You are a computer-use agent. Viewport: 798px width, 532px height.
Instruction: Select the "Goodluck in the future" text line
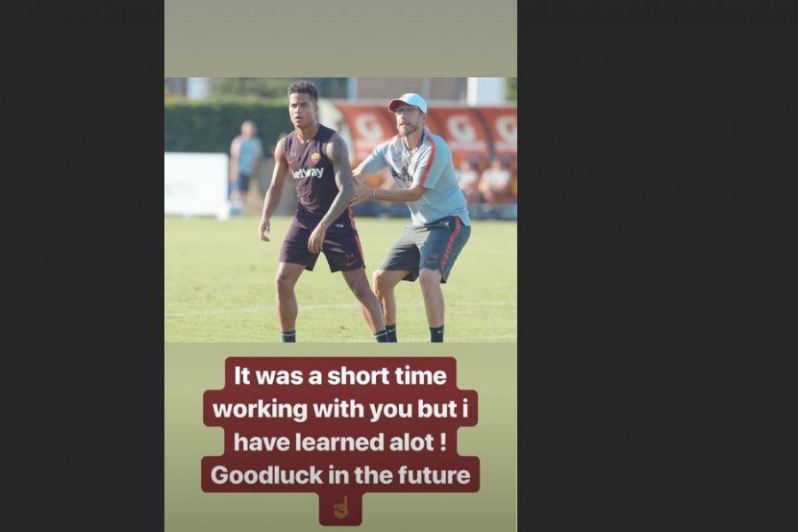coord(340,475)
